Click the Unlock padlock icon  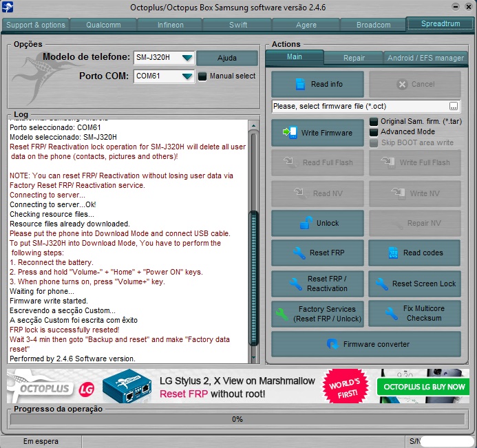(306, 223)
